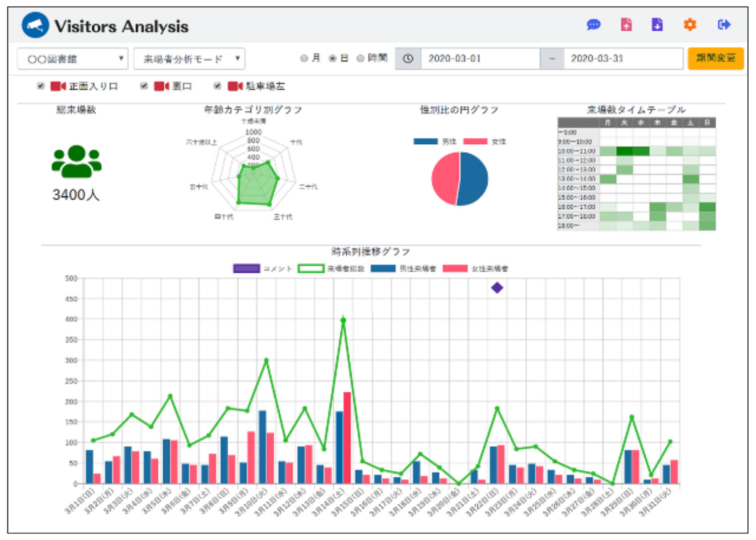The width and height of the screenshot is (756, 540).
Task: Toggle the 駐車場左 camera checkbox
Action: tap(218, 86)
